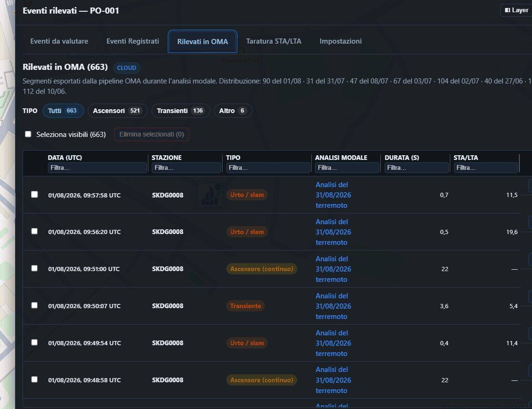Sort by DATA (UTC) column header
The image size is (532, 409).
[65, 158]
